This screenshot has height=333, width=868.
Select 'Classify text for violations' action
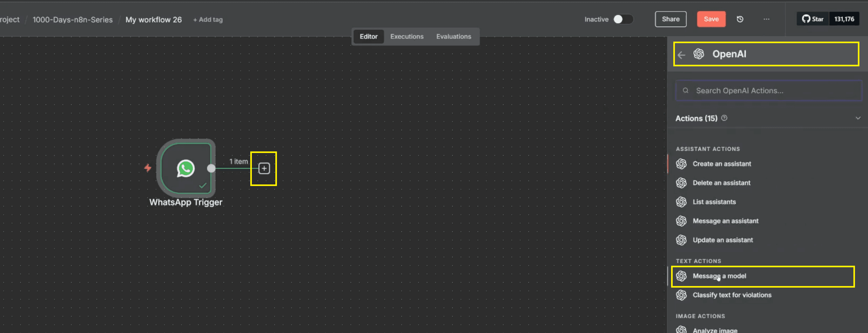tap(732, 295)
